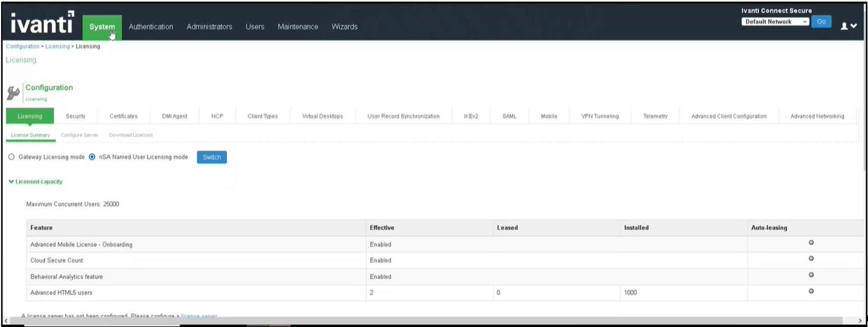Click the right scroll arrow of horizontal scrollbar
This screenshot has height=327, width=868.
pos(860,321)
